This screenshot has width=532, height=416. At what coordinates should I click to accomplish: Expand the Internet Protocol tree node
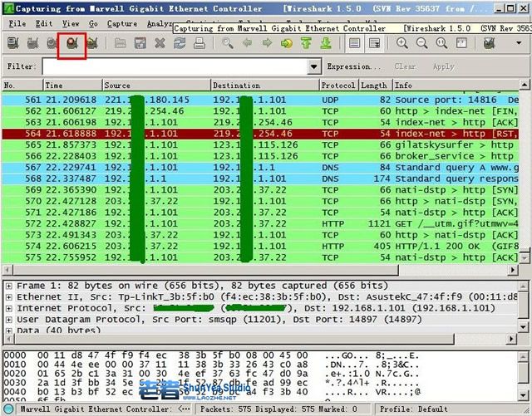9,309
